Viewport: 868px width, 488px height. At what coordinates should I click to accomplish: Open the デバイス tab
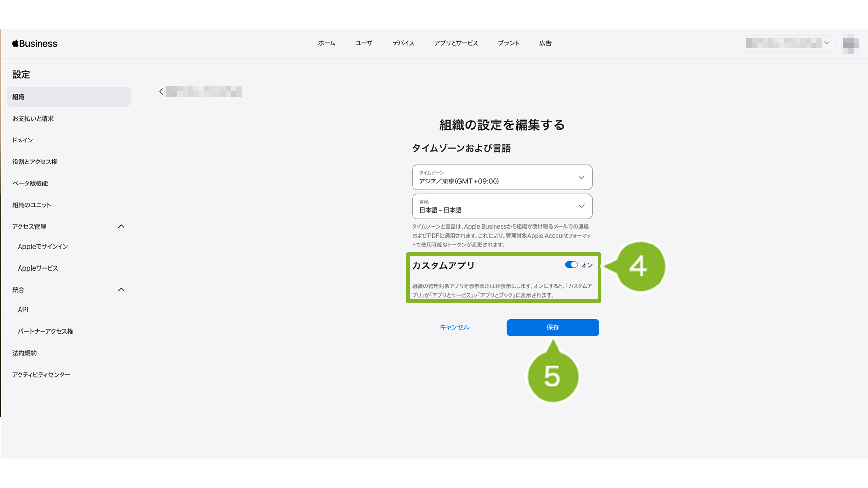pyautogui.click(x=403, y=43)
